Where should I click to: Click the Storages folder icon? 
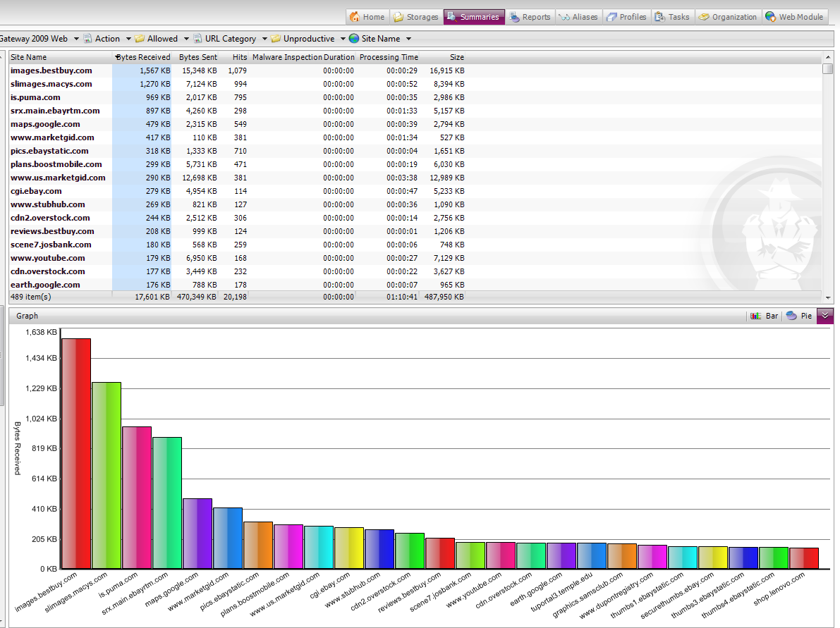tap(398, 17)
